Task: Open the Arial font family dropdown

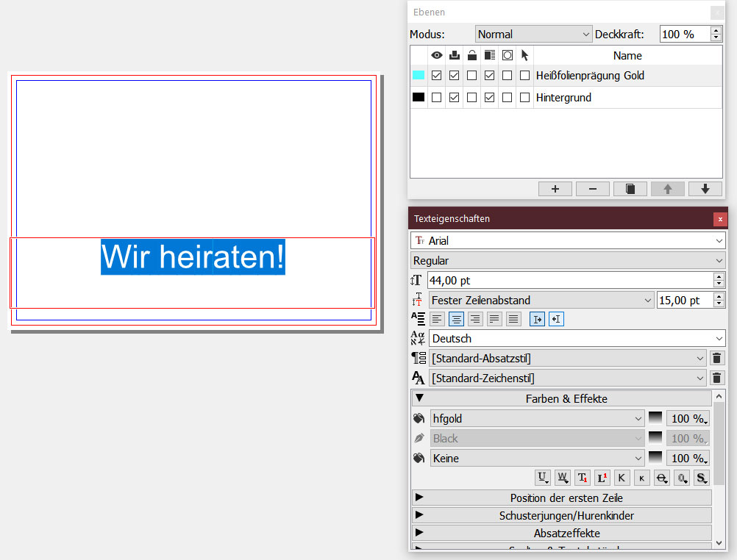Action: 567,240
